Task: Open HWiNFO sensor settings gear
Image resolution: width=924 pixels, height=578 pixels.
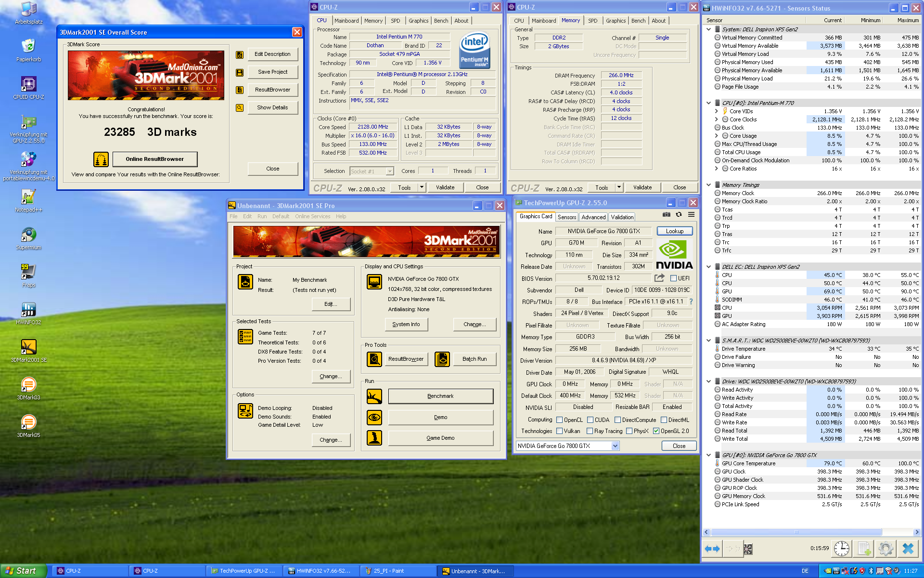Action: pos(885,549)
